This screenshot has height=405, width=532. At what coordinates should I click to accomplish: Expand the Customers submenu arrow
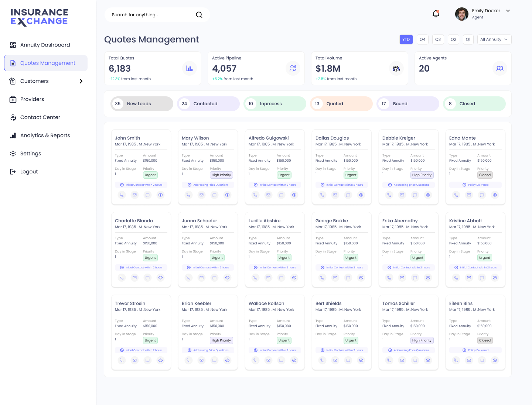point(81,81)
